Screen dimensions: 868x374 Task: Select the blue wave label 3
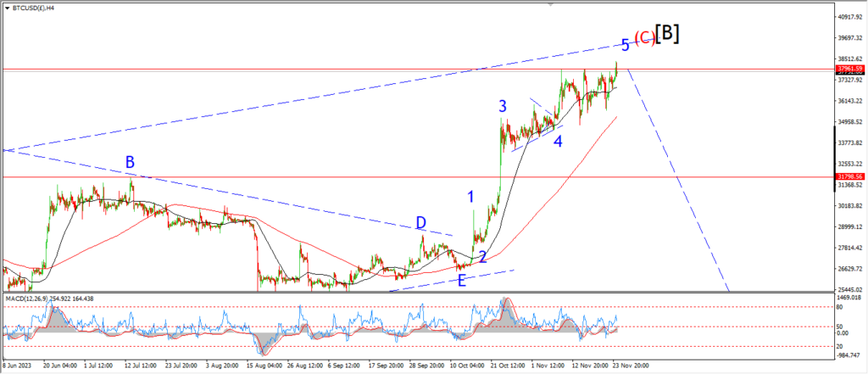pos(503,107)
